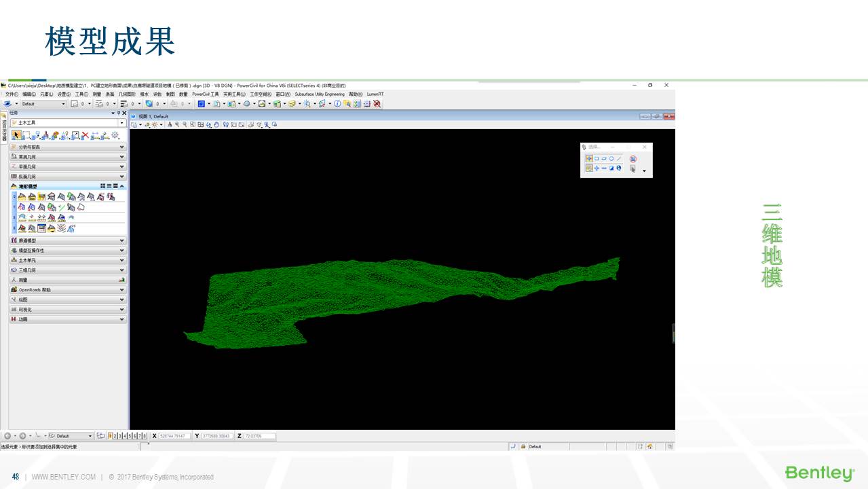Click the lock icon in the status bar
Viewport: 868px width, 489px height.
523,447
